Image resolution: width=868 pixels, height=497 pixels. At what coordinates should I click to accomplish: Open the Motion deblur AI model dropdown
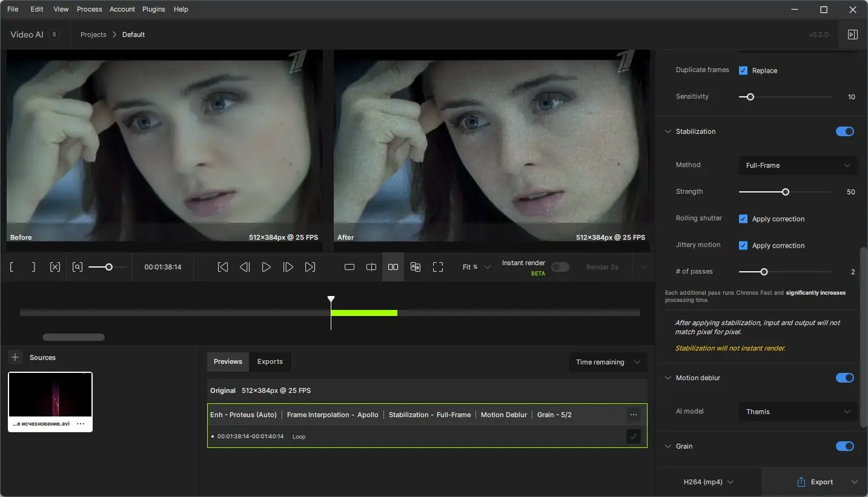click(797, 412)
